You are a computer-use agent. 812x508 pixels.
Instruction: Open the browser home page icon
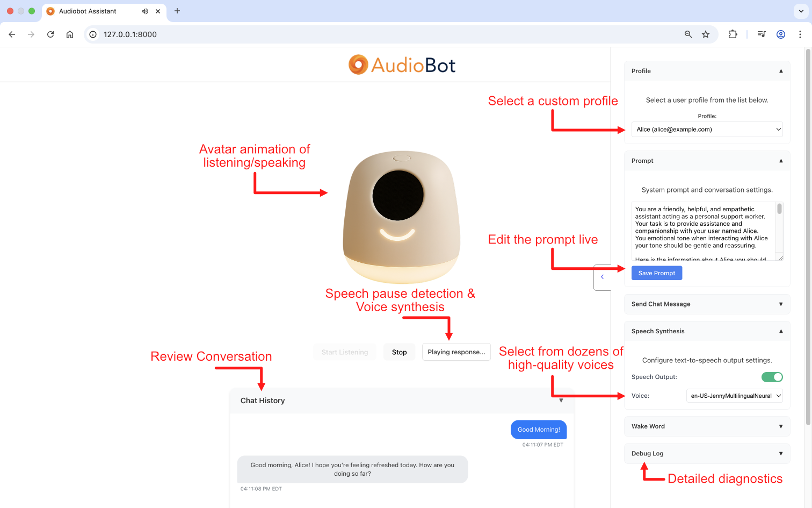[70, 34]
